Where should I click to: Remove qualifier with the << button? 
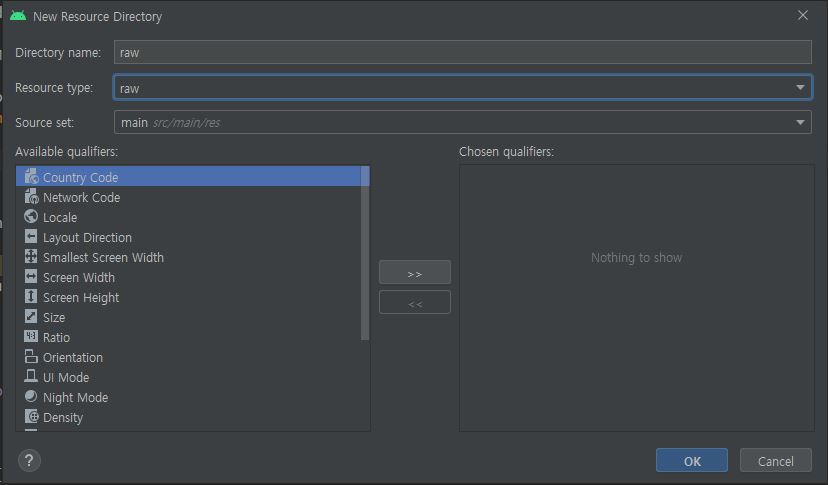pos(415,302)
